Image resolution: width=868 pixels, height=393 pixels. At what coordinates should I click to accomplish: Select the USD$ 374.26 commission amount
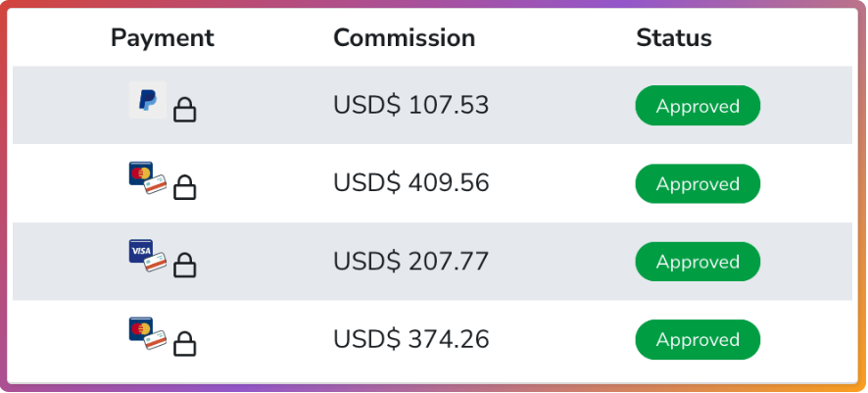click(410, 340)
